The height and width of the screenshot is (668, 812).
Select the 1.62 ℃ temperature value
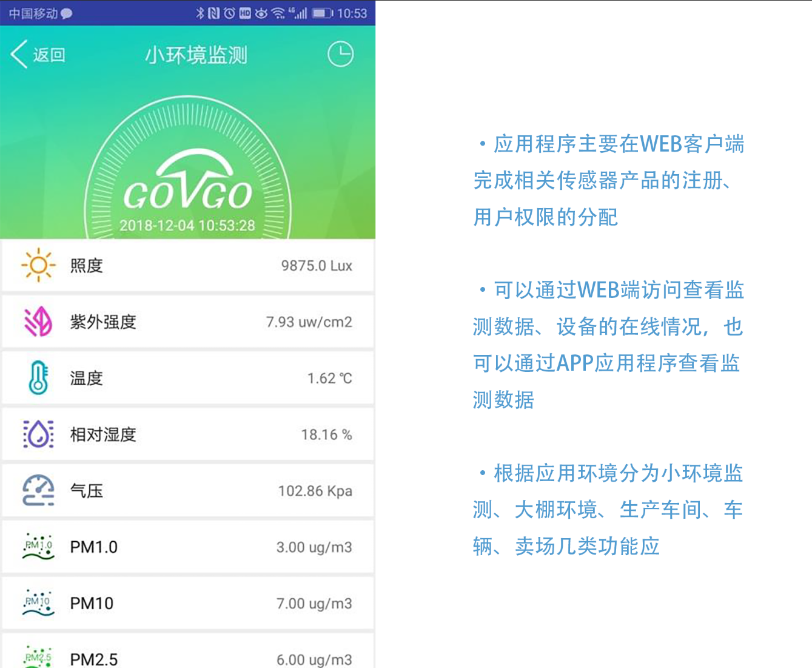click(330, 379)
